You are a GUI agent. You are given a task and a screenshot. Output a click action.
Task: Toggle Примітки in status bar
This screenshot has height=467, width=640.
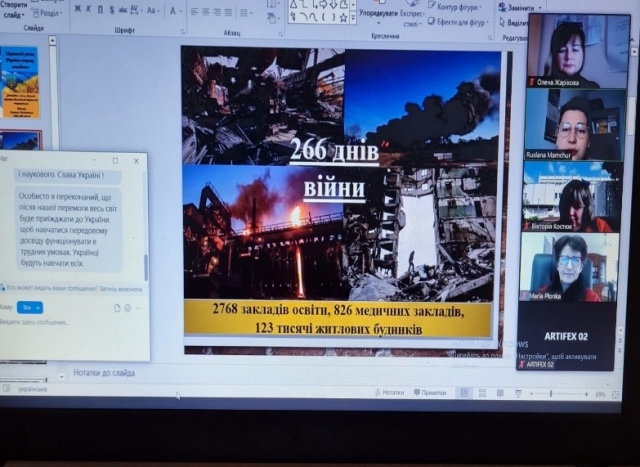pos(430,393)
